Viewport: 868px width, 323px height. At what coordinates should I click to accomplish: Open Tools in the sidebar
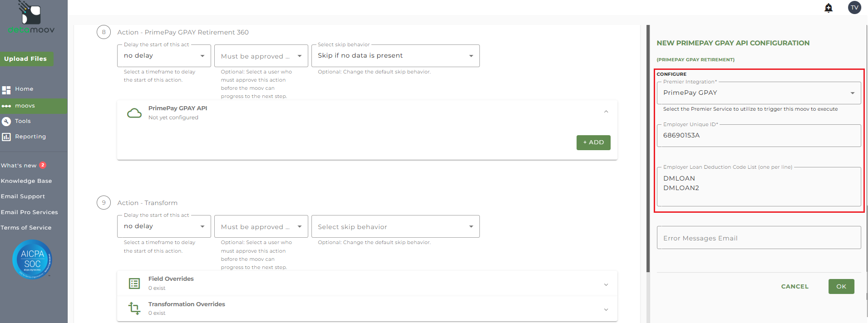pos(23,121)
